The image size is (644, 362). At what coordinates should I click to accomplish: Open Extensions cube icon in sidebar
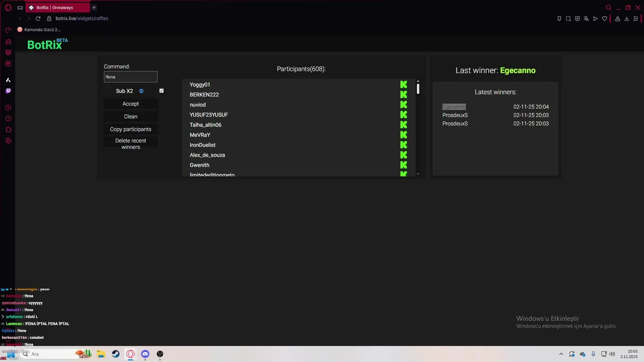tap(8, 130)
